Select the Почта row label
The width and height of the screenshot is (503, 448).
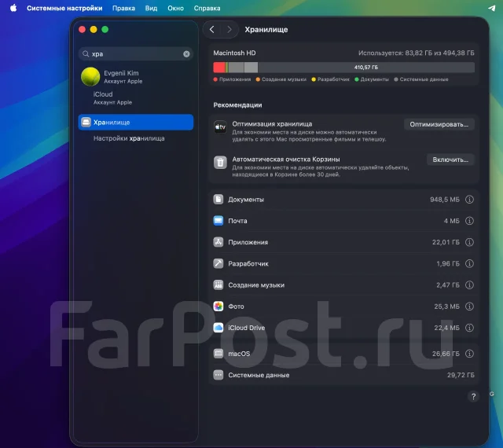237,221
